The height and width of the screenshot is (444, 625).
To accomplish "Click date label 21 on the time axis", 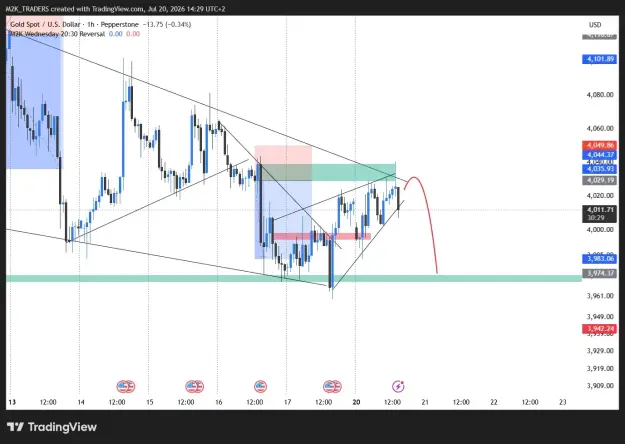I will point(425,402).
